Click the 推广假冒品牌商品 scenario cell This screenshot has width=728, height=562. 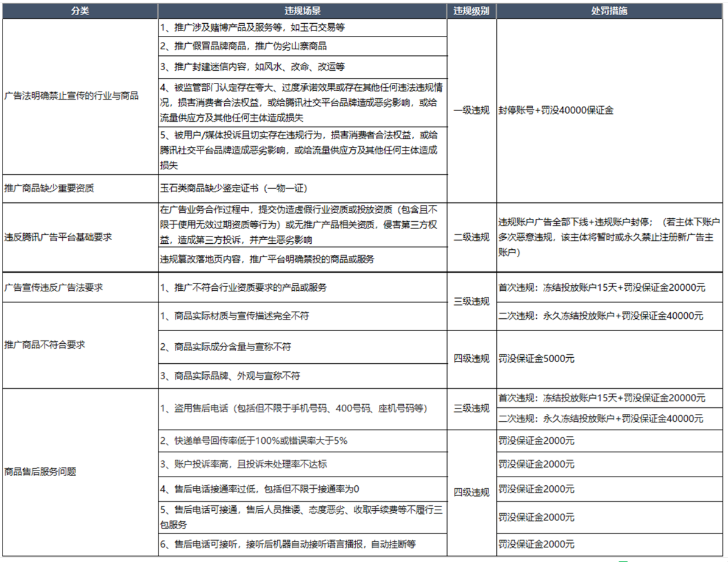(302, 46)
